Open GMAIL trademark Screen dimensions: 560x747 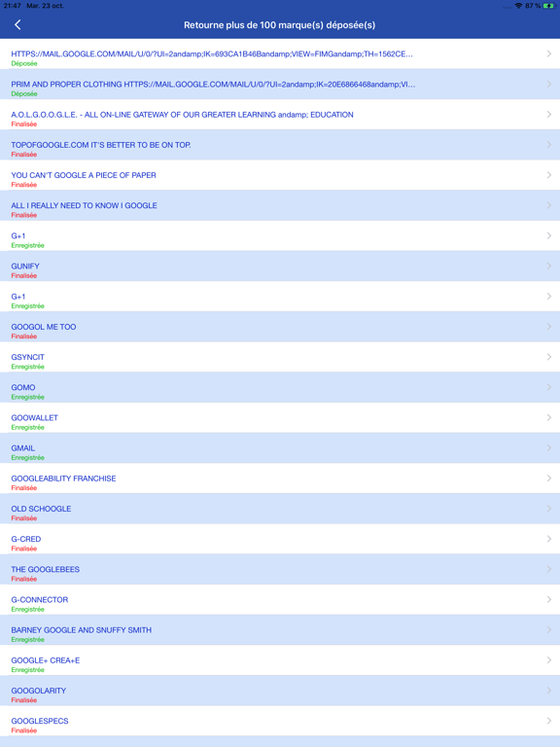point(280,448)
